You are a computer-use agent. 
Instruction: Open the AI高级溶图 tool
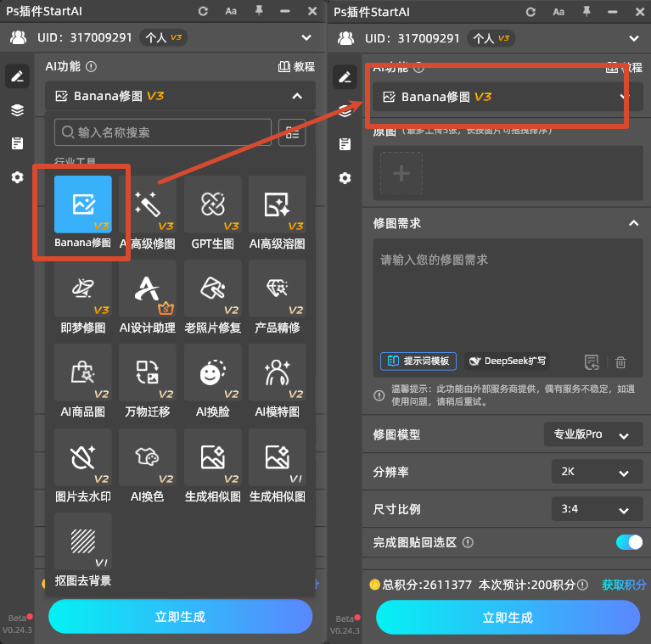click(x=278, y=204)
